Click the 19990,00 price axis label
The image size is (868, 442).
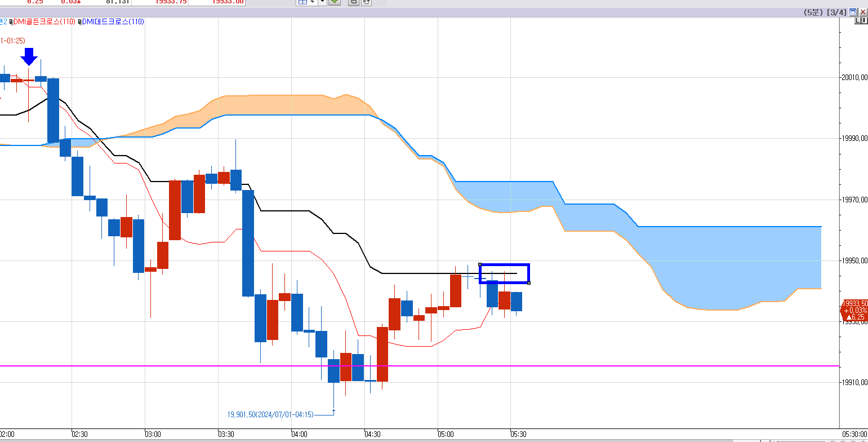pos(854,139)
